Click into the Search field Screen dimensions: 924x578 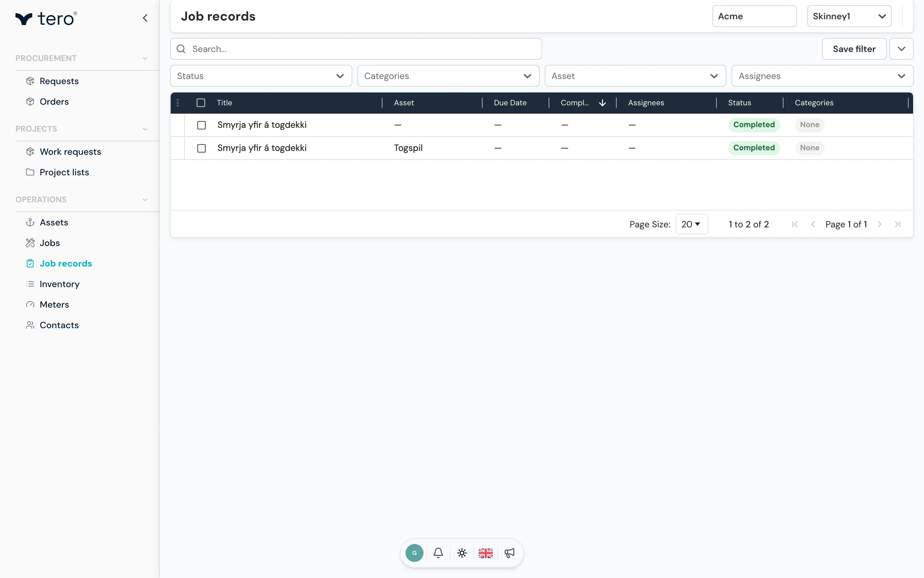356,49
